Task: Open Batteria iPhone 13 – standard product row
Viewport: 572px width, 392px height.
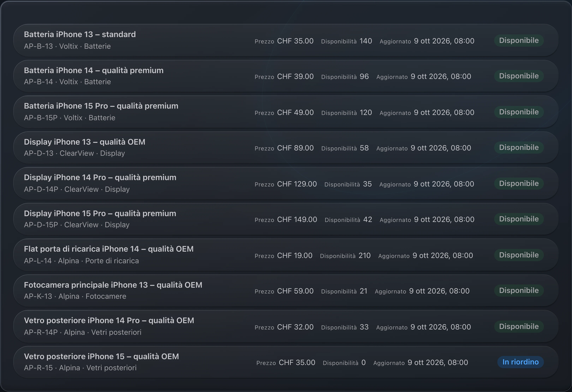Action: coord(286,40)
